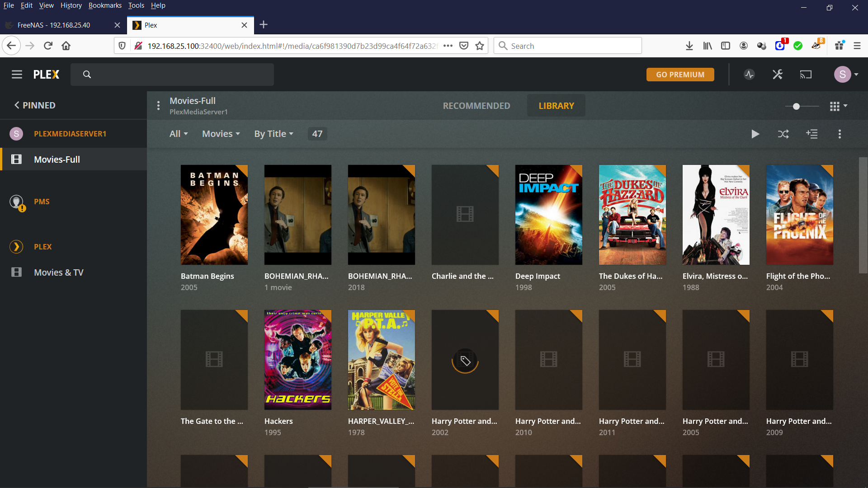Open Movies-Full library options menu
This screenshot has width=868, height=488.
[x=158, y=106]
